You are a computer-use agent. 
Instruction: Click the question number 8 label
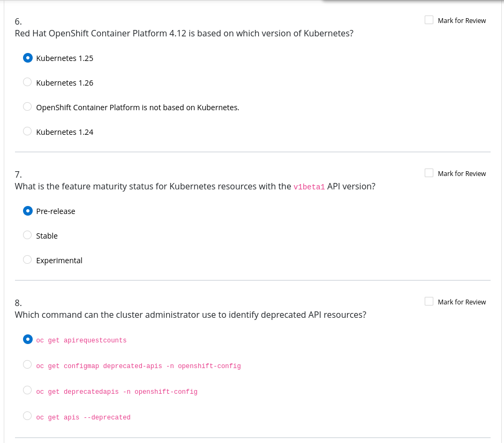tap(18, 303)
